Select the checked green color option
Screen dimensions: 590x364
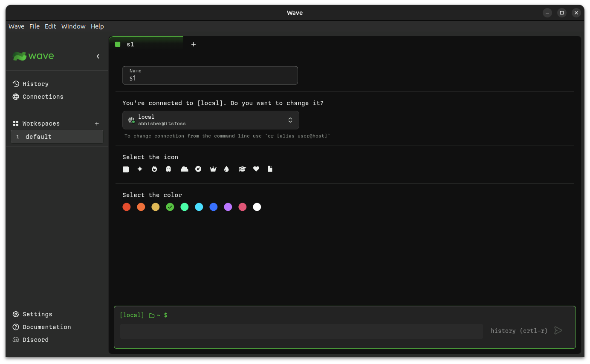pos(170,207)
